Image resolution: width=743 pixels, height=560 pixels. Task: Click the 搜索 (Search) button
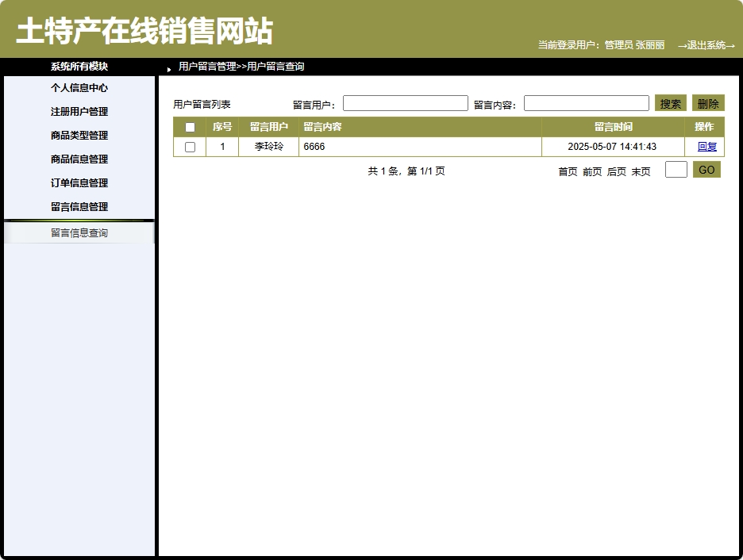coord(670,102)
